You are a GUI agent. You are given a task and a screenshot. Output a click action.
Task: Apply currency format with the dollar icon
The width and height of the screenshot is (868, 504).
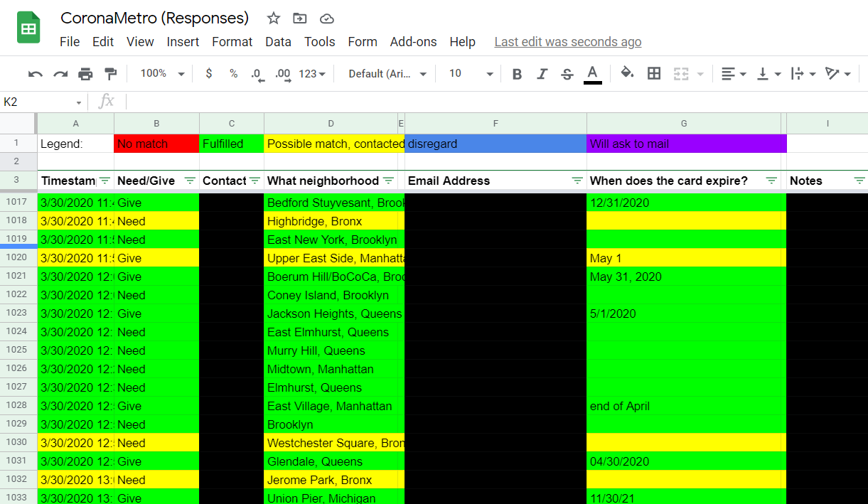click(x=208, y=73)
